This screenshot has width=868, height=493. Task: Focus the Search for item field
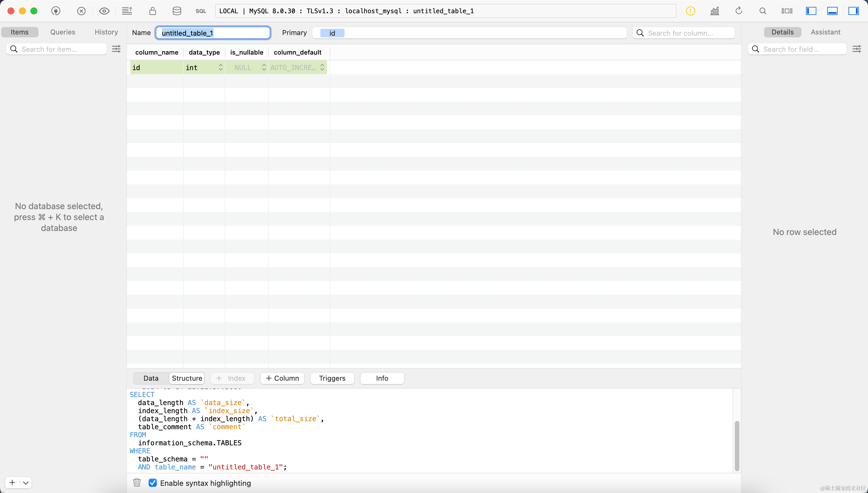pos(57,49)
